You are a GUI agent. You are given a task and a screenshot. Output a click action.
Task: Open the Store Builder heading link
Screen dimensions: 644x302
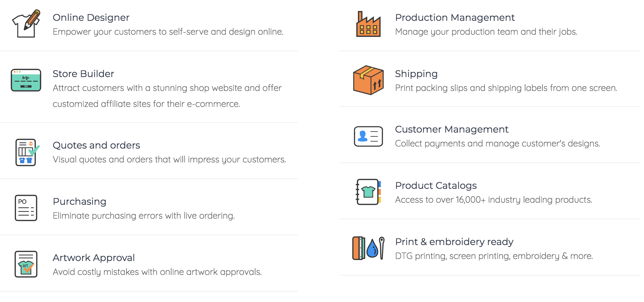click(83, 74)
